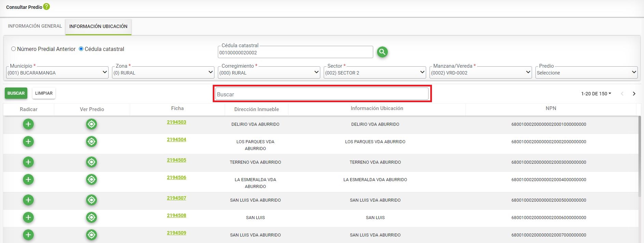Go to previous results page arrow
Image resolution: width=644 pixels, height=243 pixels.
622,94
